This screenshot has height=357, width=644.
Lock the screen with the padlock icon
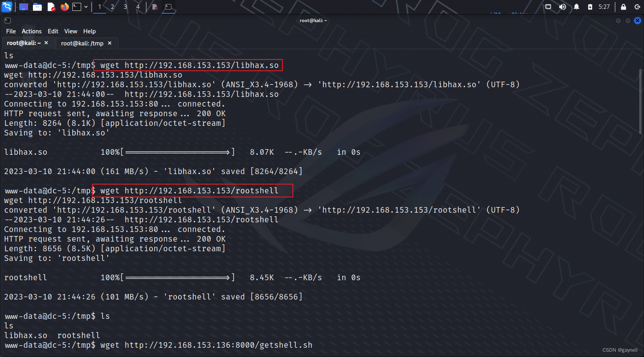624,7
